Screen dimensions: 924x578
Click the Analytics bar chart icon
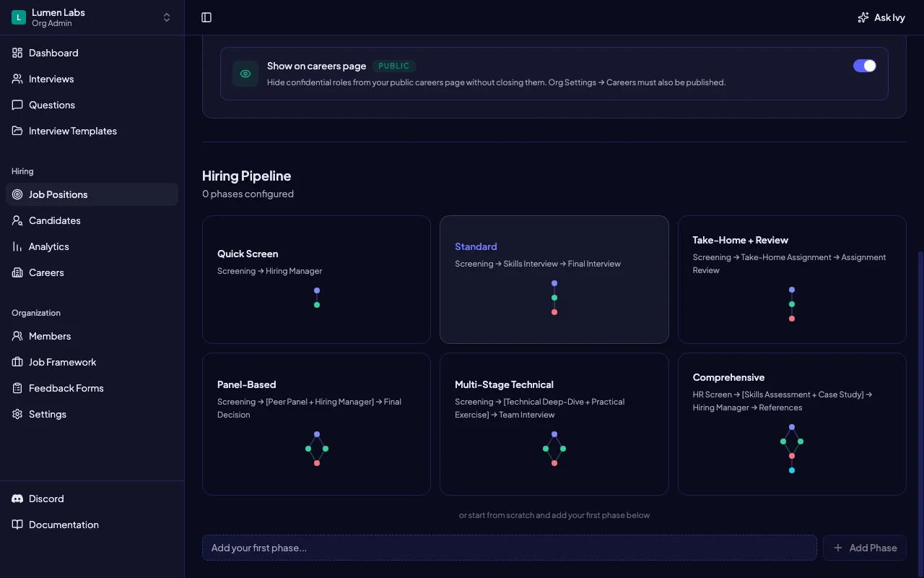tap(17, 246)
